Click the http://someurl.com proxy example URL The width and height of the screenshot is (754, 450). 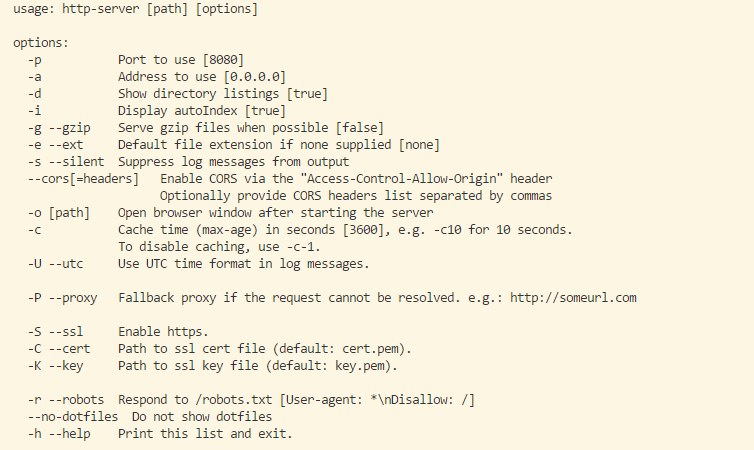click(x=573, y=298)
